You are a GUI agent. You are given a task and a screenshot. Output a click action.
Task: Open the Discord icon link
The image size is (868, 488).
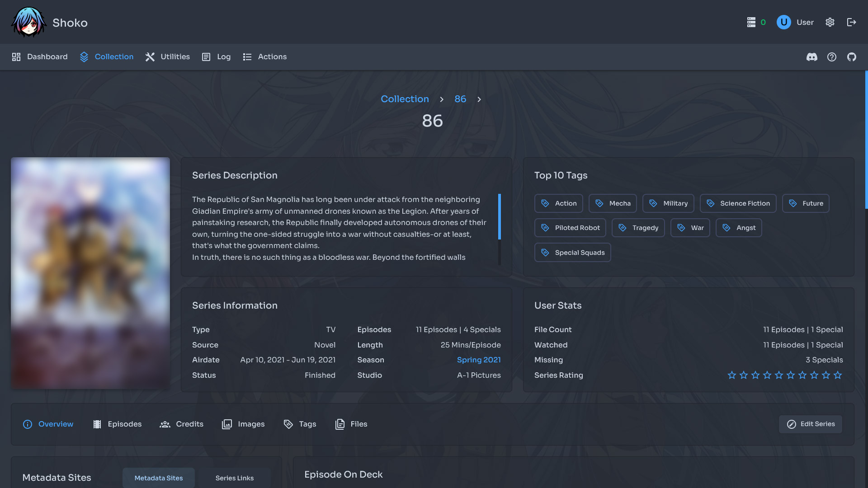click(x=811, y=57)
